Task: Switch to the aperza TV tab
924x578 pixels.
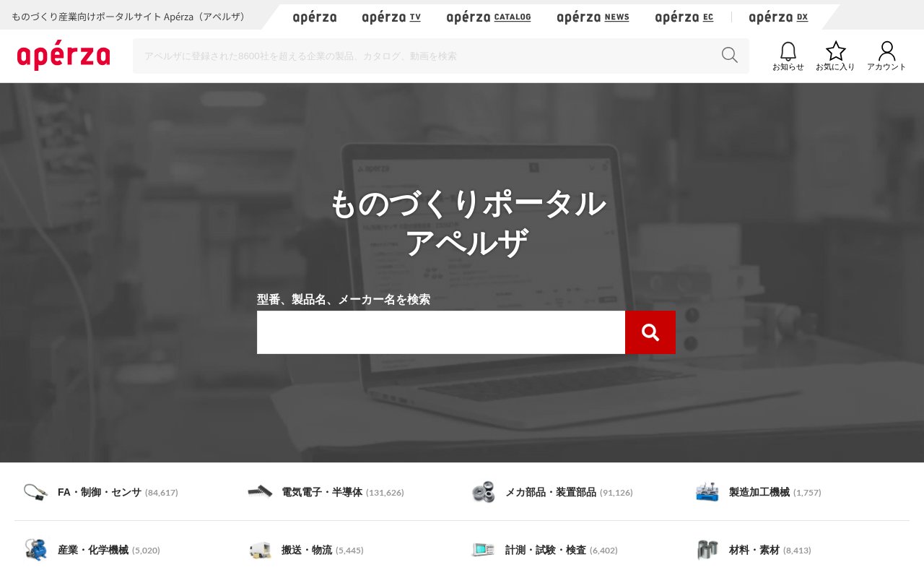Action: 391,17
